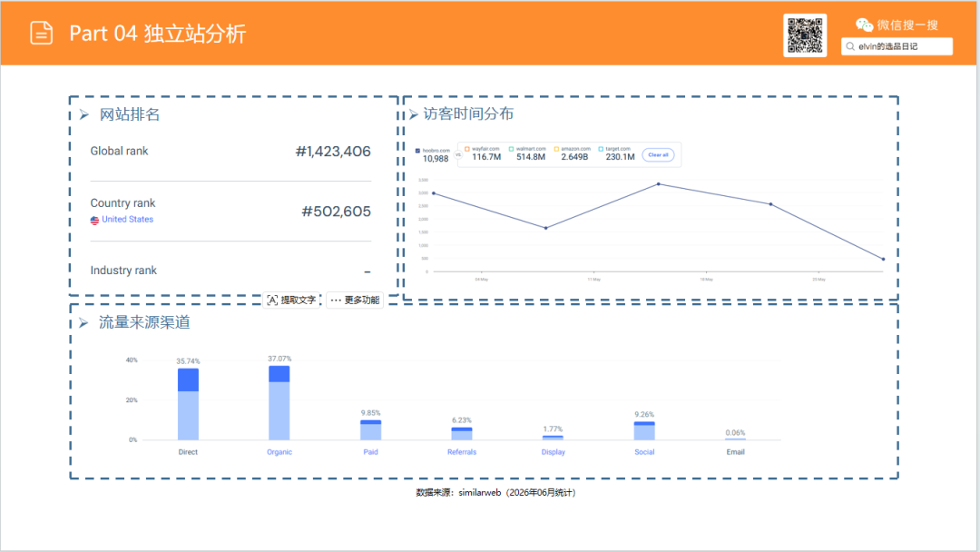The image size is (980, 552).
Task: Tick the amazon.com checkbox
Action: [x=556, y=149]
